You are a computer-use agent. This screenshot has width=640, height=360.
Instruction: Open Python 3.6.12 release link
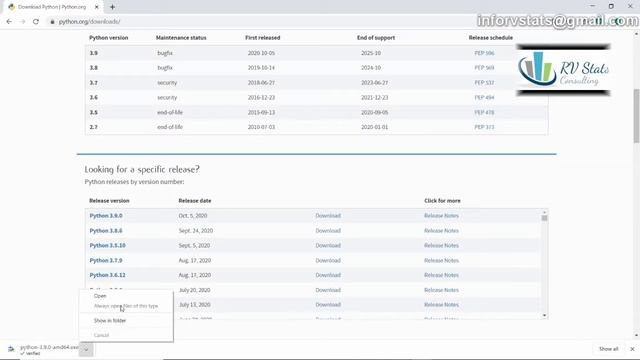pyautogui.click(x=107, y=275)
